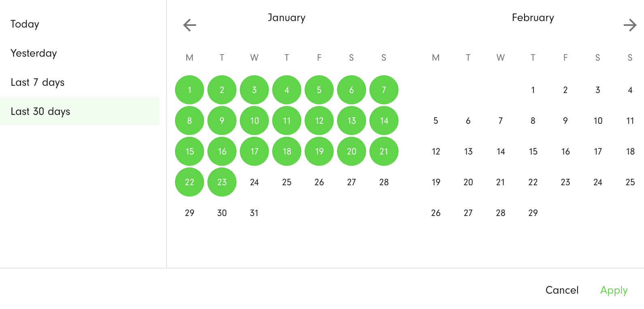Choose February 5 in calendar
Image resolution: width=644 pixels, height=309 pixels.
pos(436,121)
